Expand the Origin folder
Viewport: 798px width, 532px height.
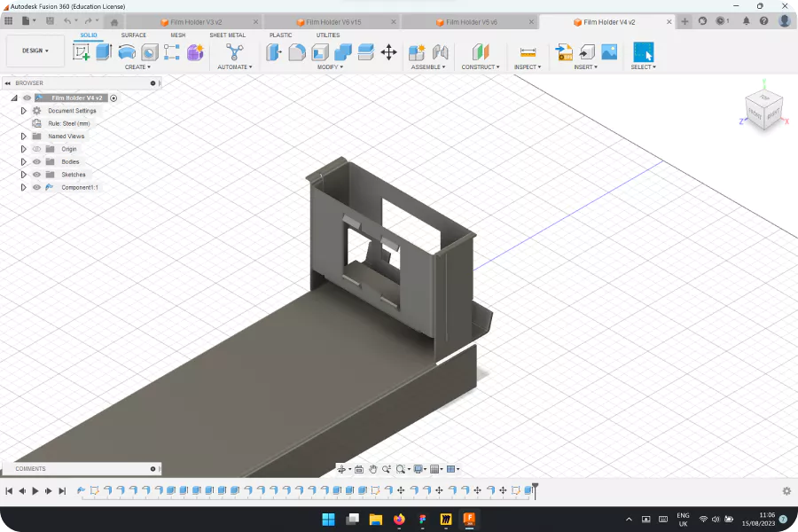[x=23, y=149]
